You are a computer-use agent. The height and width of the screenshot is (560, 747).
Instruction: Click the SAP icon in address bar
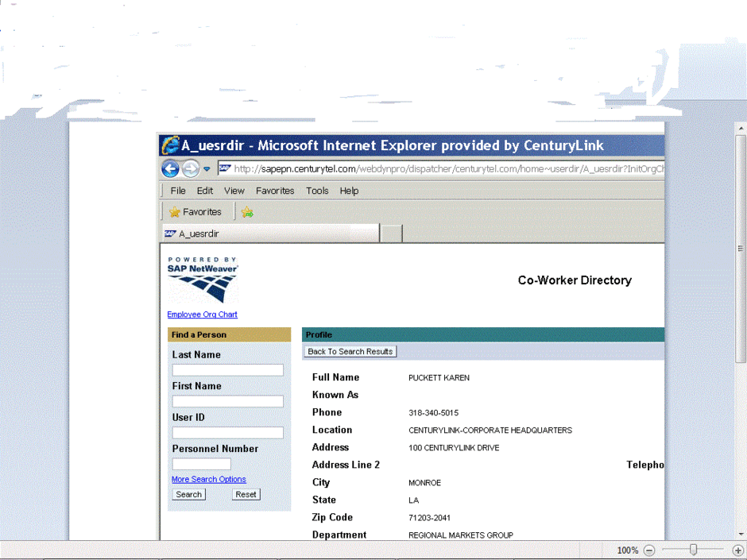click(226, 168)
